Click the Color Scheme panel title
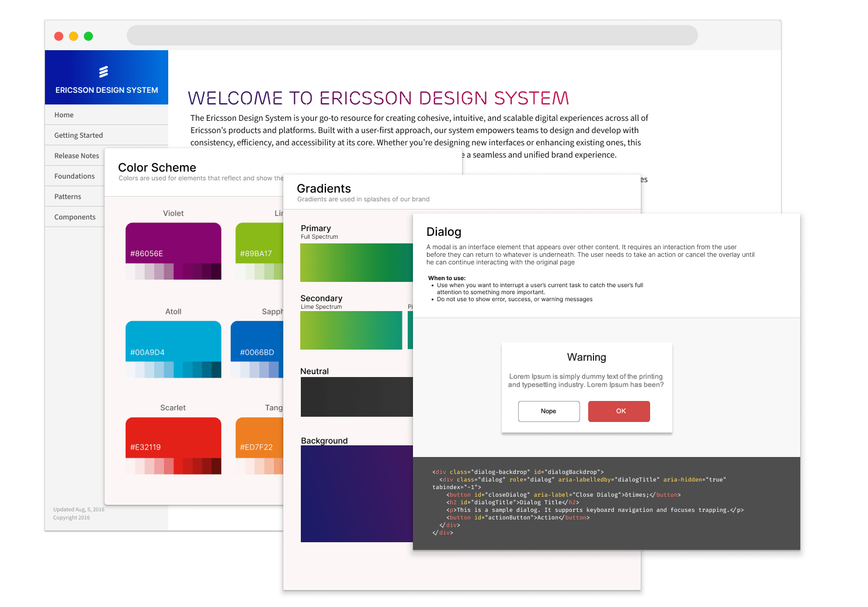 tap(157, 168)
